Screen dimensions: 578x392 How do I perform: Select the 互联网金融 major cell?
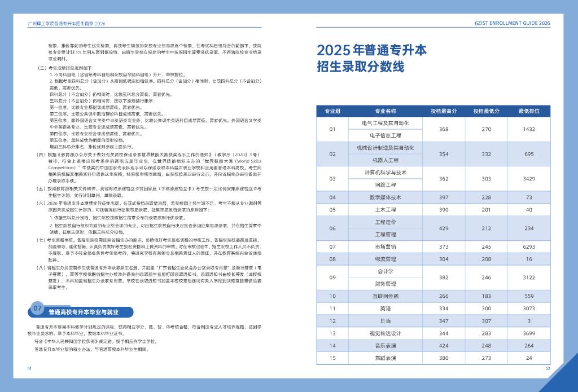point(385,296)
